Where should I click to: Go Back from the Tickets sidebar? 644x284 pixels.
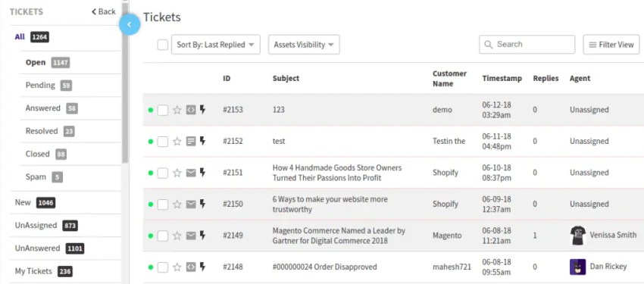click(104, 11)
